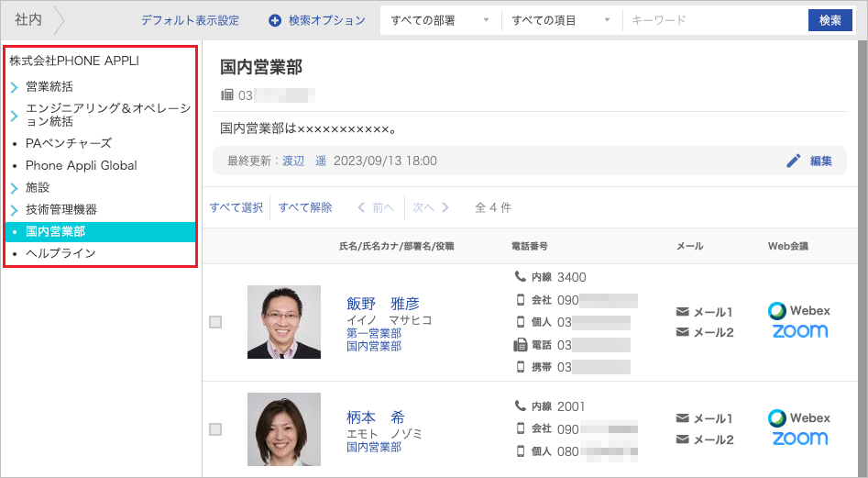Select ヘルプライン in department tree
Viewport: 868px width, 478px height.
tap(60, 253)
